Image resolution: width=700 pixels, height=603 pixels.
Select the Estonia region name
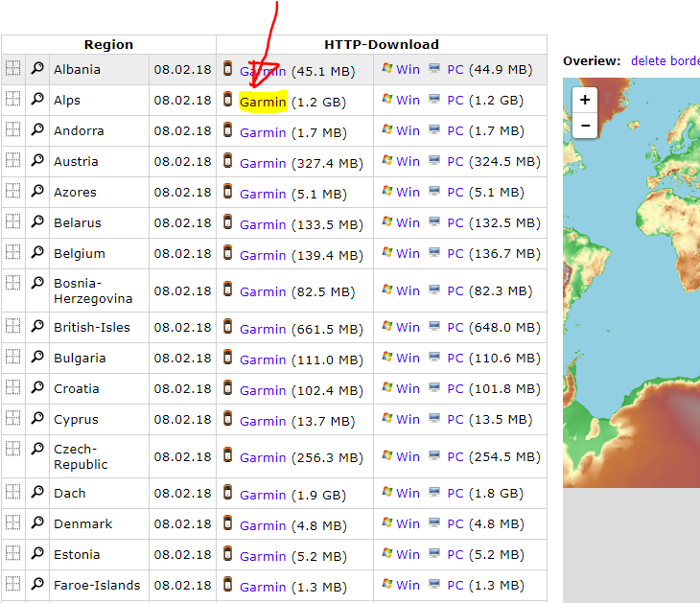pyautogui.click(x=77, y=554)
